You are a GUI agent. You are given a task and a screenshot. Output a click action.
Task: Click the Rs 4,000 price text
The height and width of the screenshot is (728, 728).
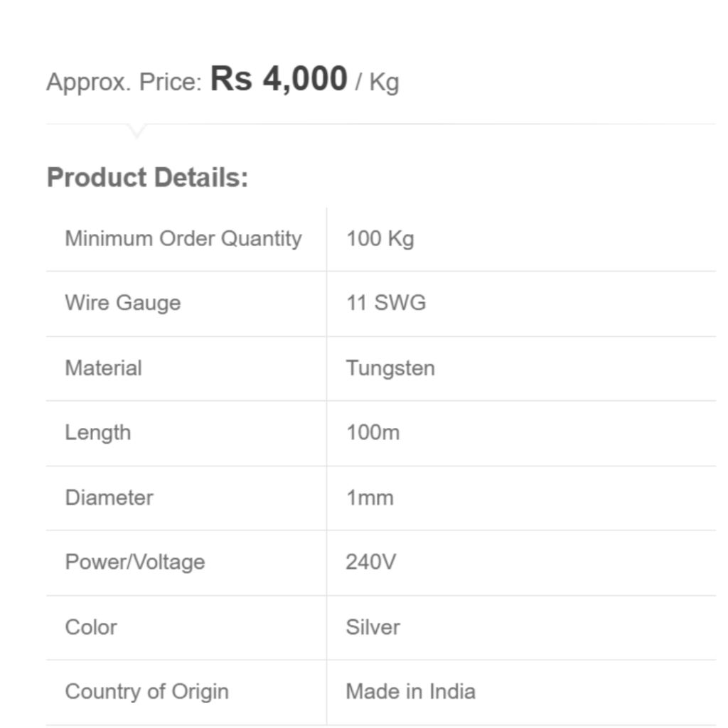point(279,79)
